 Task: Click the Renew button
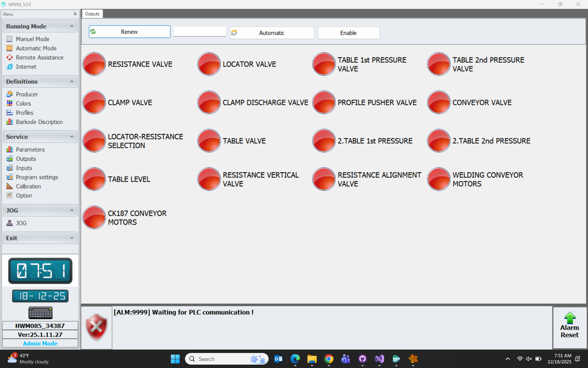129,32
